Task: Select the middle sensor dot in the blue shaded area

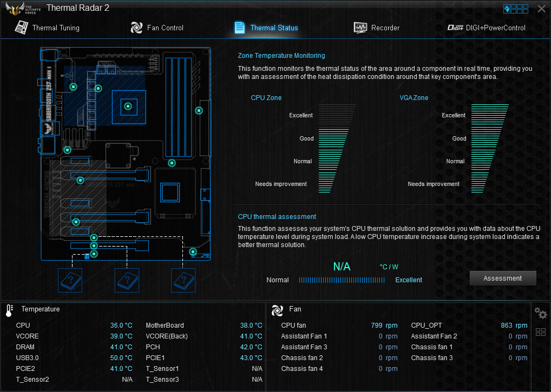Action: (99, 89)
